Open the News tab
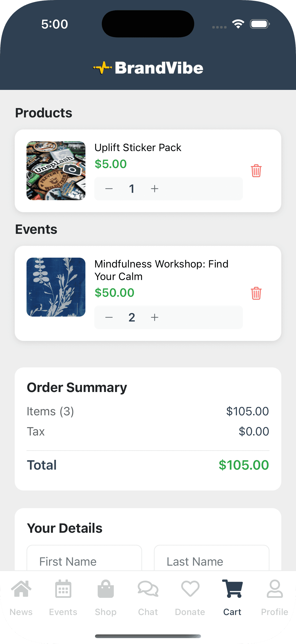Viewport: 296px width, 644px height. (21, 597)
